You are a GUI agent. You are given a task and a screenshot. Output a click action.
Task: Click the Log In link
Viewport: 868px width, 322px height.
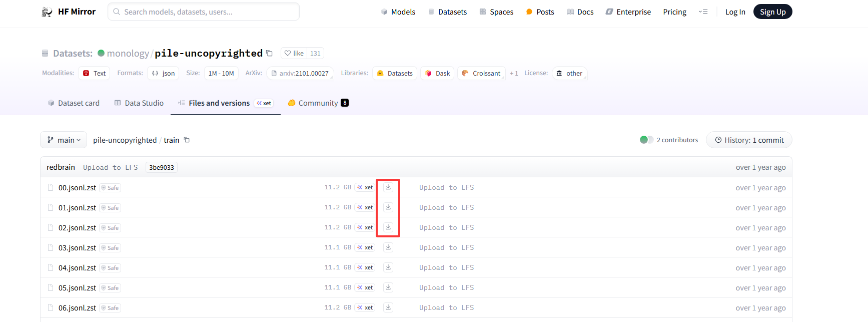click(735, 12)
